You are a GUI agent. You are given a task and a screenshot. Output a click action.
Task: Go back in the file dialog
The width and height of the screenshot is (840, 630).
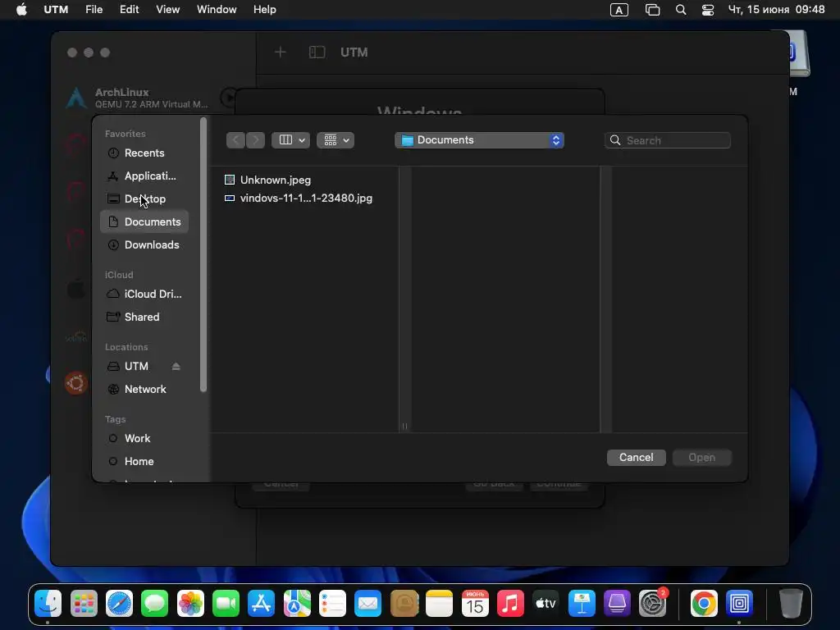tap(235, 140)
